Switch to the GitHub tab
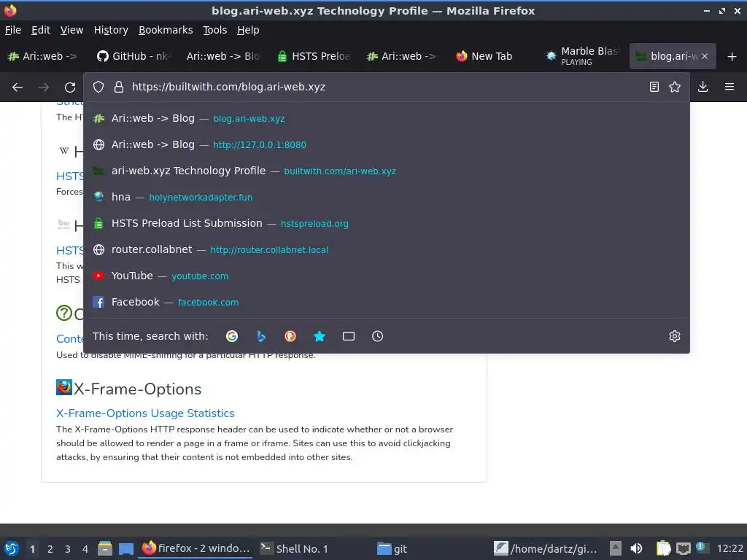Image resolution: width=747 pixels, height=560 pixels. click(134, 56)
